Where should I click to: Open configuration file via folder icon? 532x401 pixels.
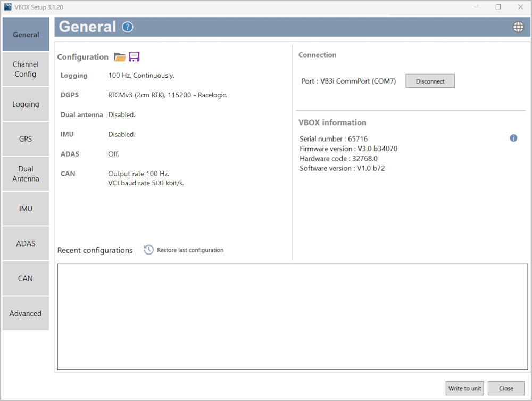pos(120,57)
